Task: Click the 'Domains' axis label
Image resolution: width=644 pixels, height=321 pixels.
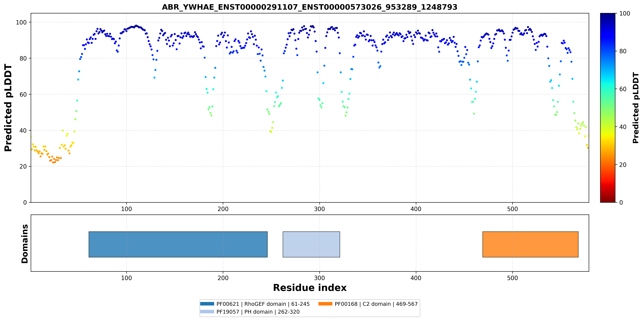Action: click(24, 244)
